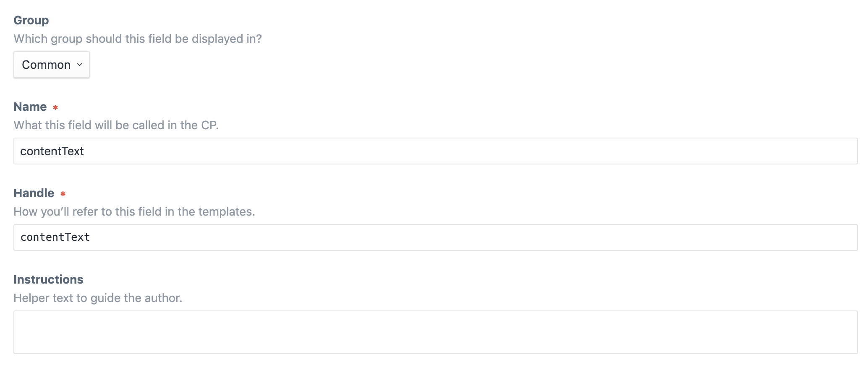Click the Name field label

coord(30,107)
